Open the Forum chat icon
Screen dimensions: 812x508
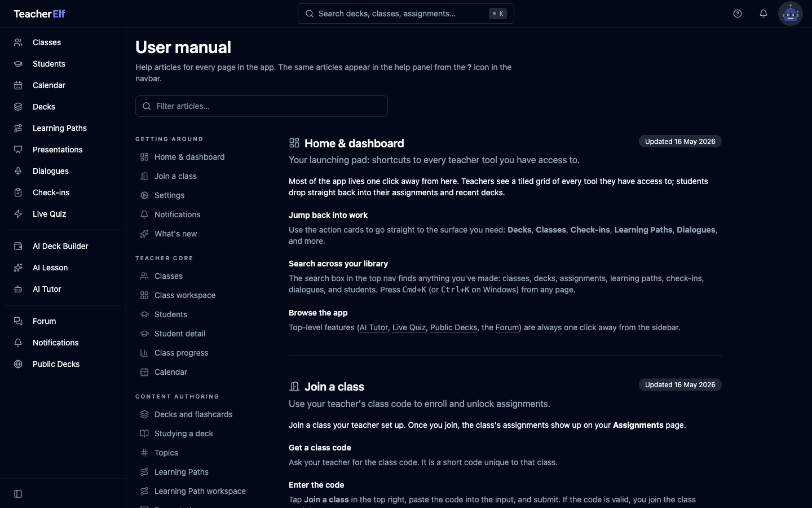point(18,321)
